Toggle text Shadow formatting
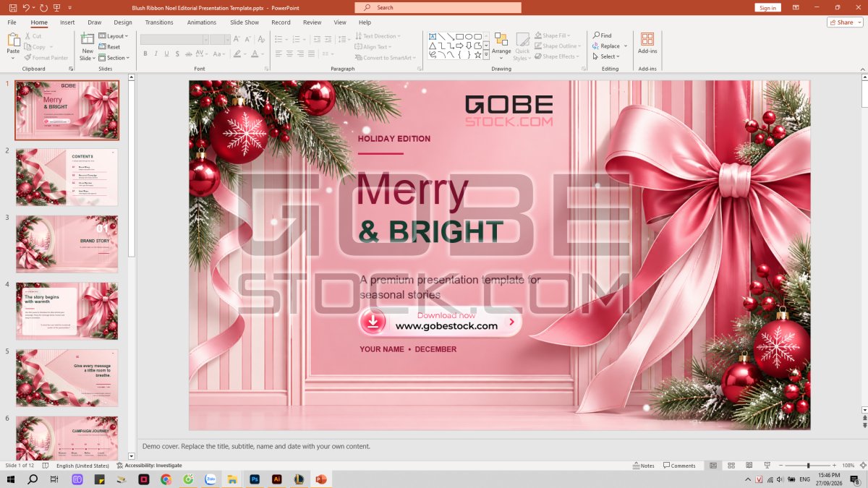The image size is (868, 488). pos(178,53)
